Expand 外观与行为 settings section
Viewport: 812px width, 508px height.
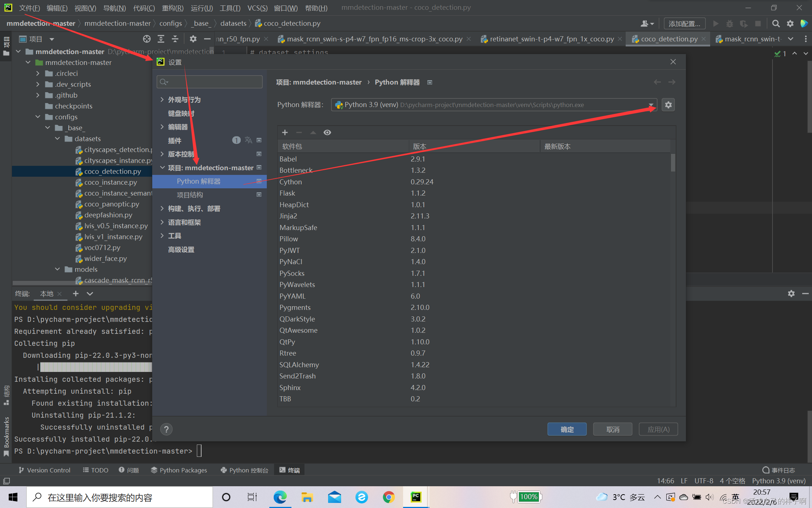[162, 99]
